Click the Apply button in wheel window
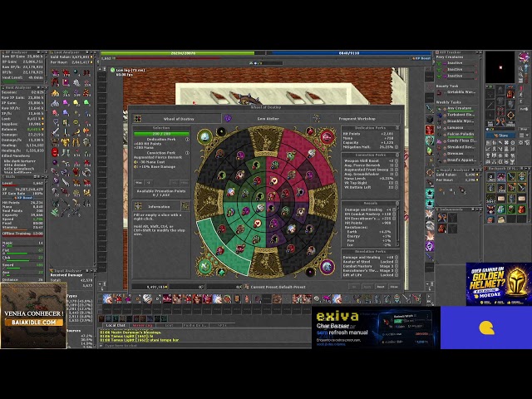 point(367,287)
